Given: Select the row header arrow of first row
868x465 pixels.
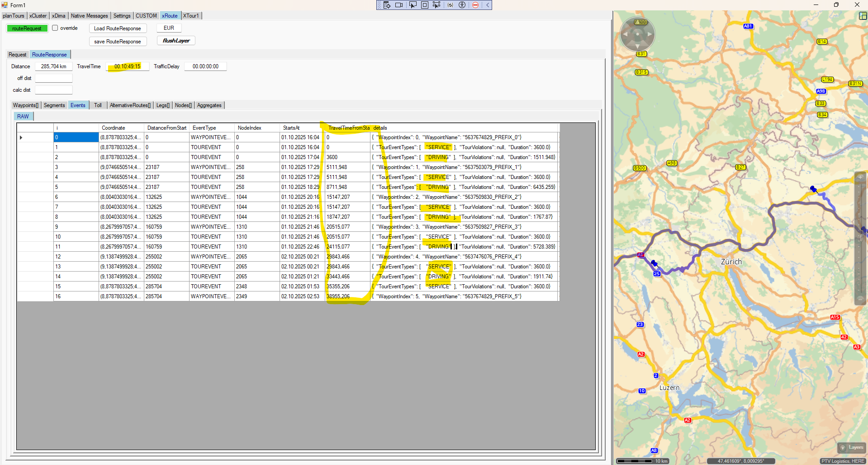Looking at the screenshot, I should pos(21,137).
